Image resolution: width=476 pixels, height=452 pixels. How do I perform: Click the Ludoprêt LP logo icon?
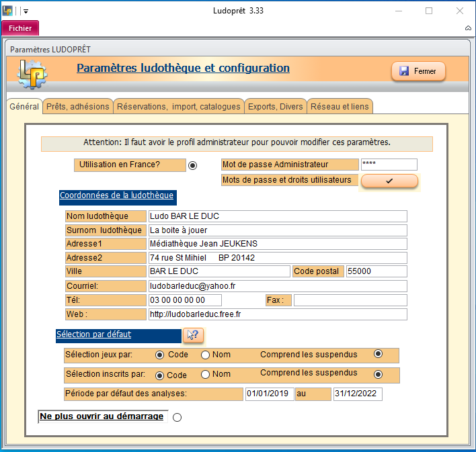30,73
